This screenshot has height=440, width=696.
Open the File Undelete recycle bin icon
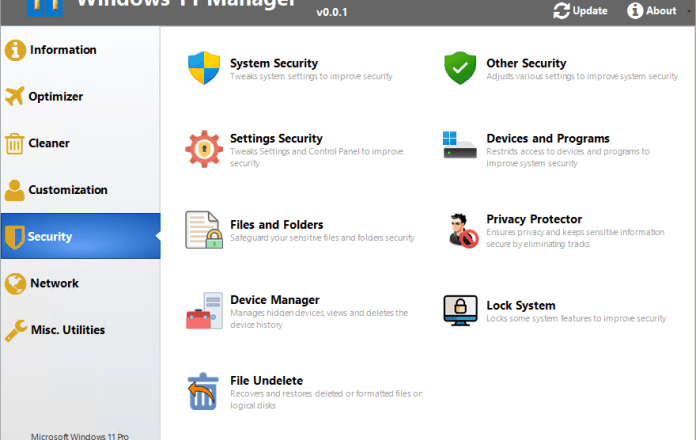(x=204, y=391)
